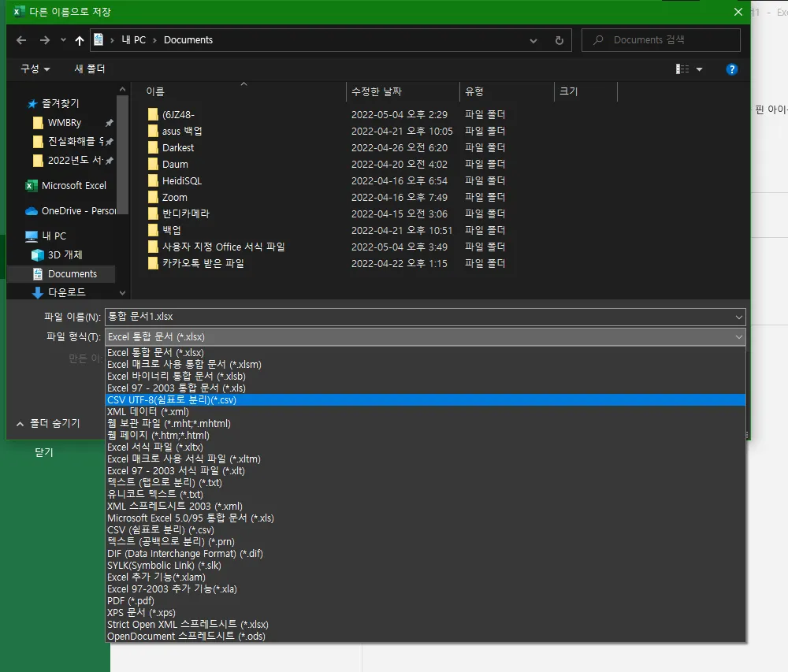Image resolution: width=788 pixels, height=672 pixels.
Task: Choose Excel 통합 문서 (*.xlsx) format
Action: pyautogui.click(x=426, y=353)
